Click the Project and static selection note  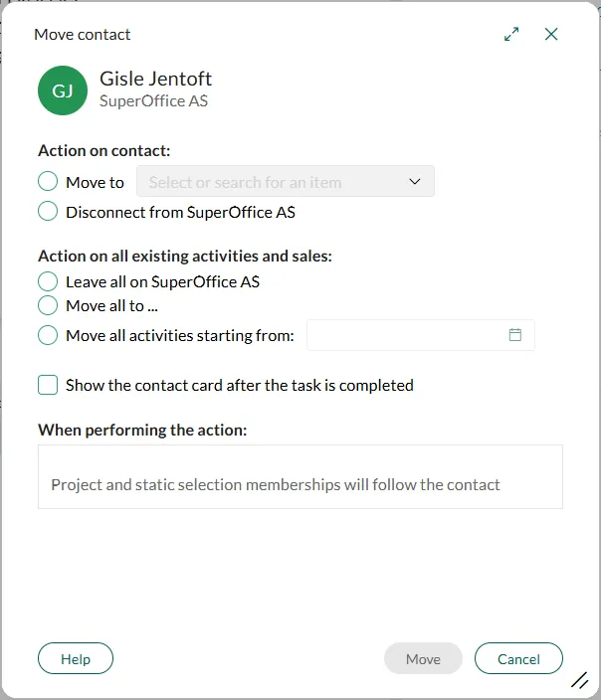pos(276,485)
